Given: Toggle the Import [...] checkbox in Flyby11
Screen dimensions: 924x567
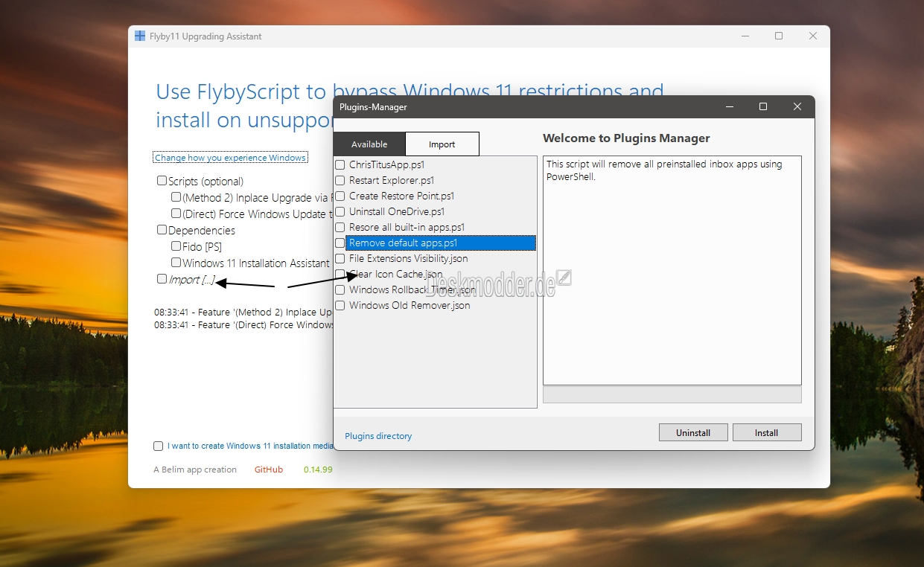Looking at the screenshot, I should 162,279.
